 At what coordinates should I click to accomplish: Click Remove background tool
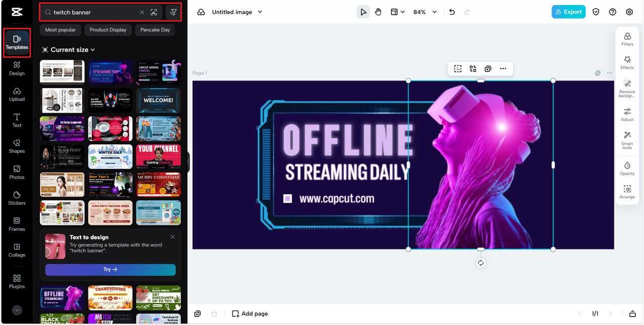tap(627, 89)
